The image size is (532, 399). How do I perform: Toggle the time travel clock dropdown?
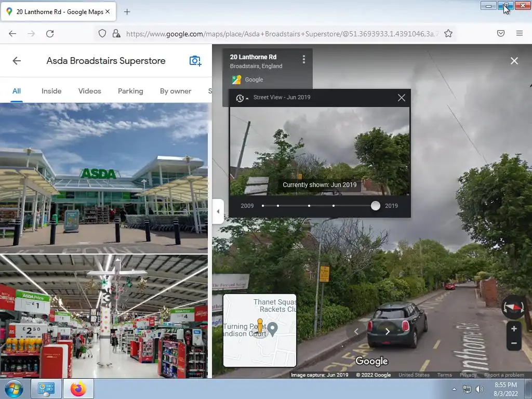(x=242, y=98)
